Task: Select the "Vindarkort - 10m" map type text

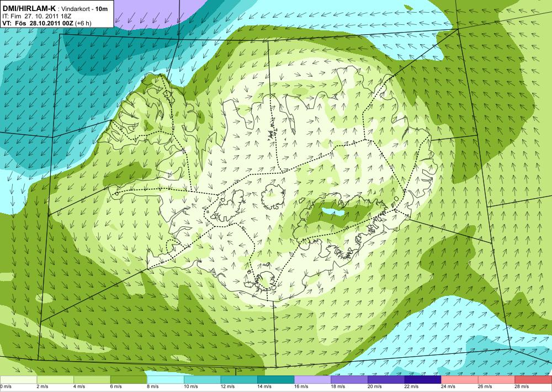Action: (x=84, y=9)
